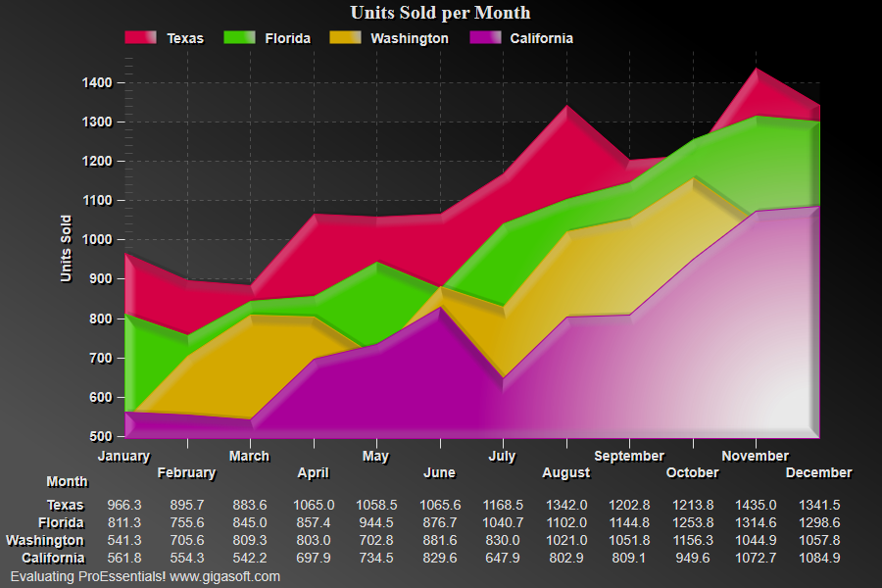
Task: Click the June axis label
Action: 439,473
